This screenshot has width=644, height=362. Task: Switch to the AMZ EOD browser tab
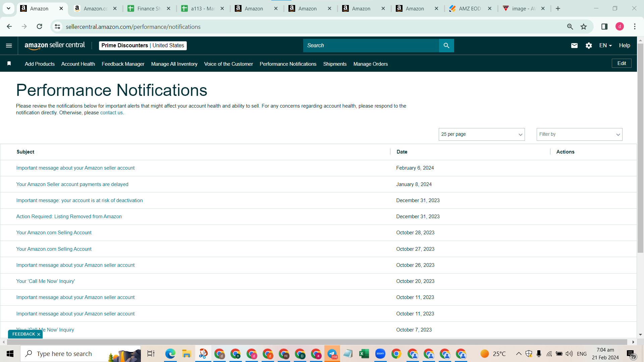click(470, 8)
